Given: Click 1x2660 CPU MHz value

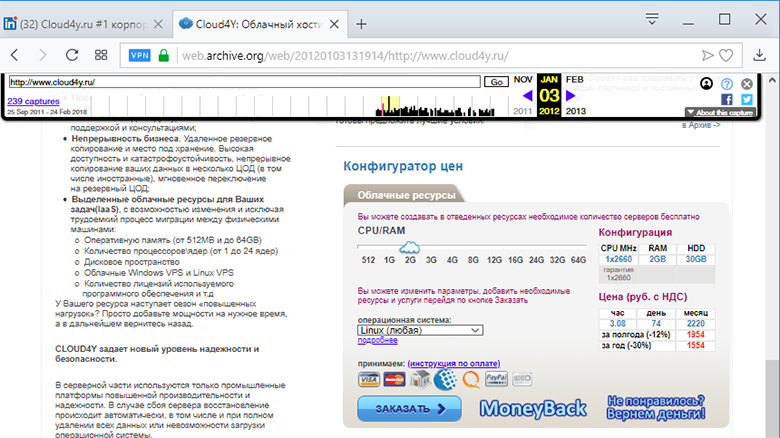Looking at the screenshot, I should click(618, 259).
